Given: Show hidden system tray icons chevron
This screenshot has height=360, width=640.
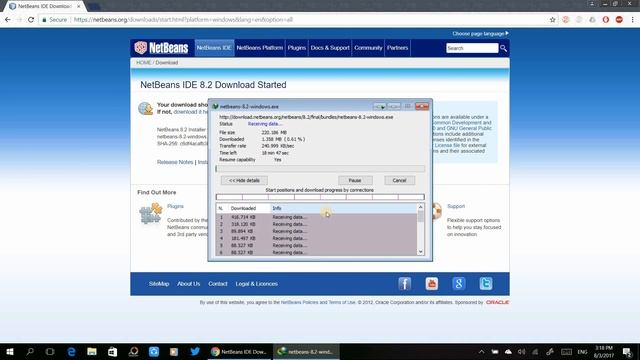Looking at the screenshot, I should 481,351.
